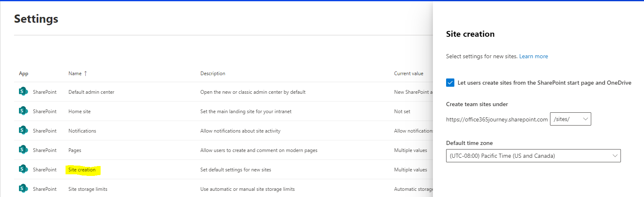
Task: Select 'Allow notifications about site activity' description
Action: point(240,131)
